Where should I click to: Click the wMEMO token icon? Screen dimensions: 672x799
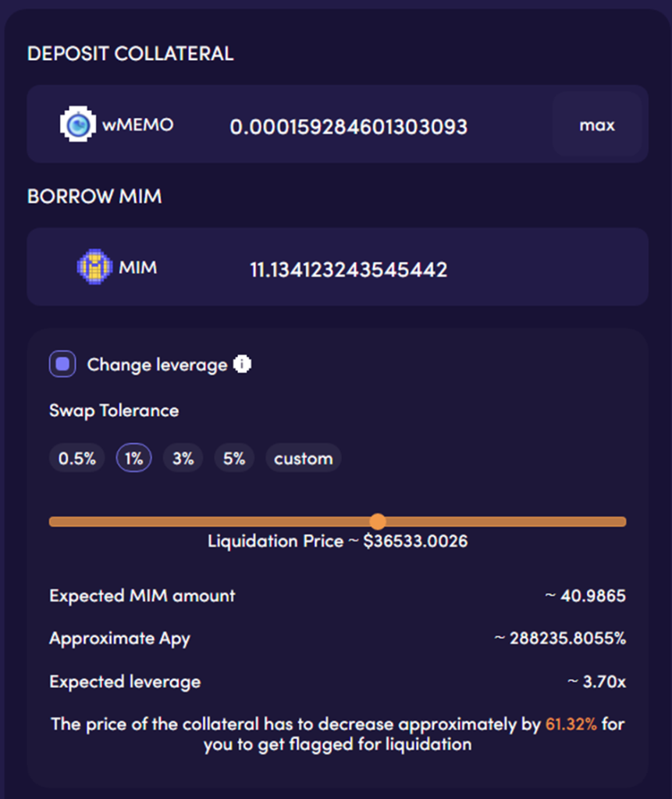(77, 124)
